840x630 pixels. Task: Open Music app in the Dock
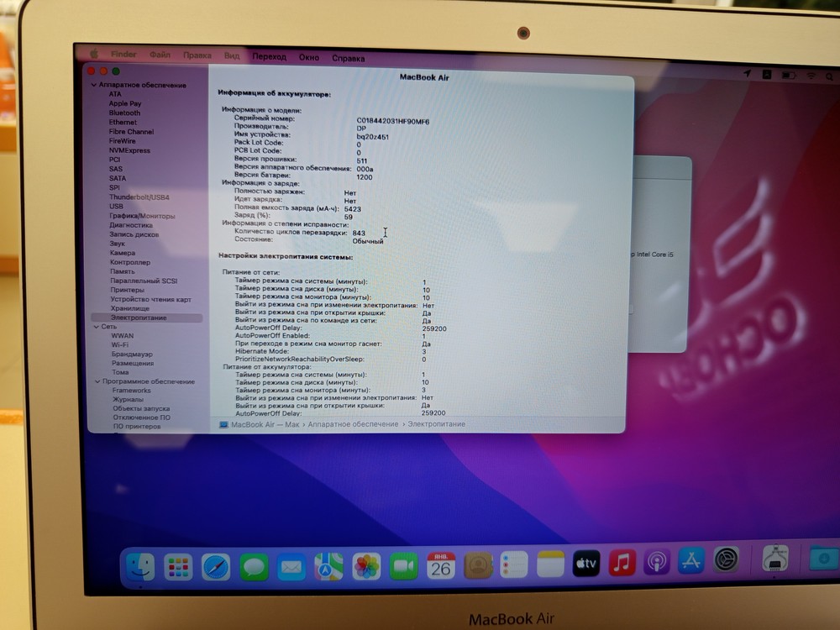coord(622,563)
